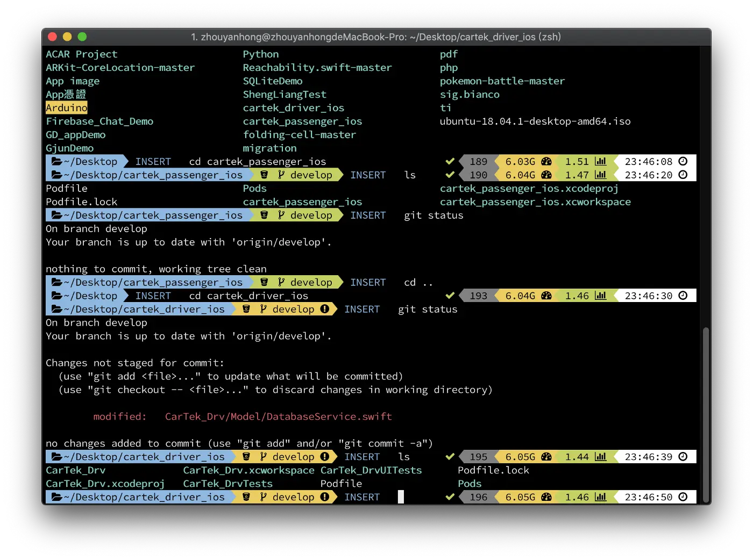Click the 23:46:50 timestamp

[649, 497]
